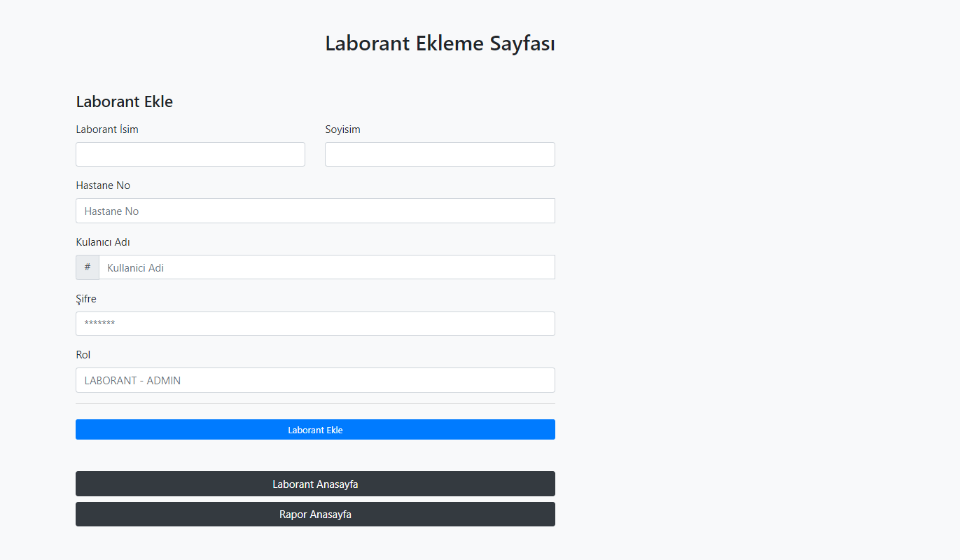Click the Soyisim label text

tap(342, 129)
